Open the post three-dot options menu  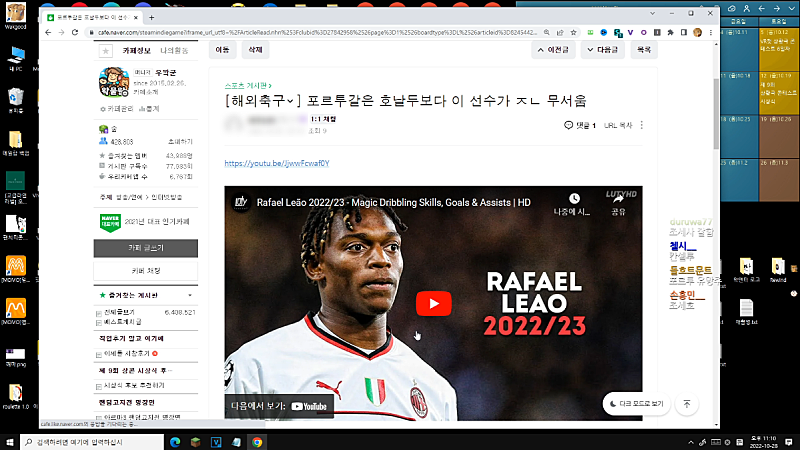pyautogui.click(x=641, y=126)
